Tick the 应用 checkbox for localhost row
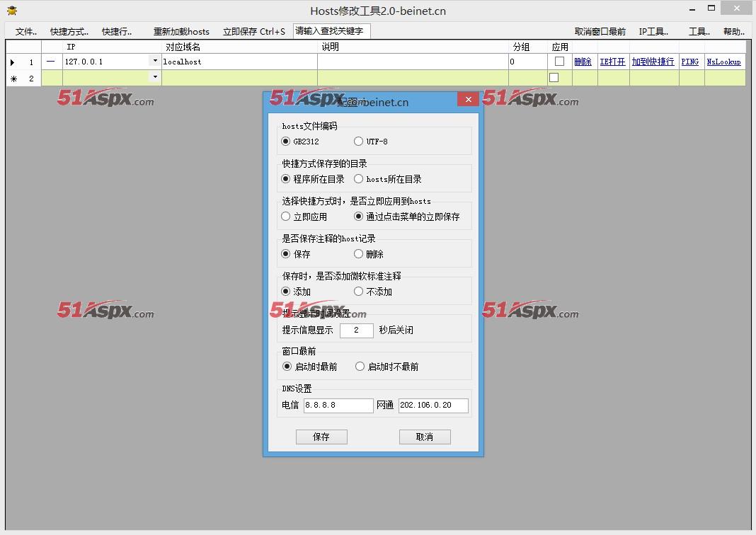Viewport: 756px width, 535px height. click(x=559, y=62)
